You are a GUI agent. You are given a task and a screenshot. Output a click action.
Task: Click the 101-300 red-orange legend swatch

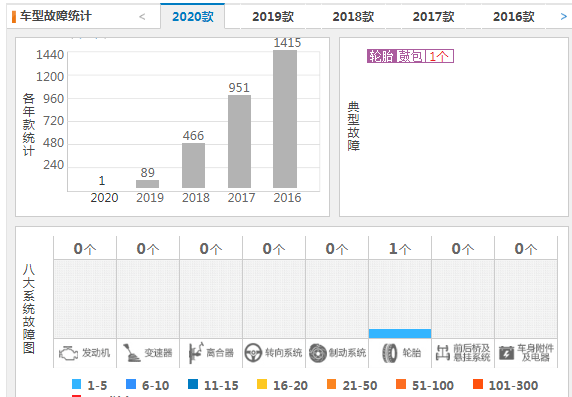[x=478, y=384]
